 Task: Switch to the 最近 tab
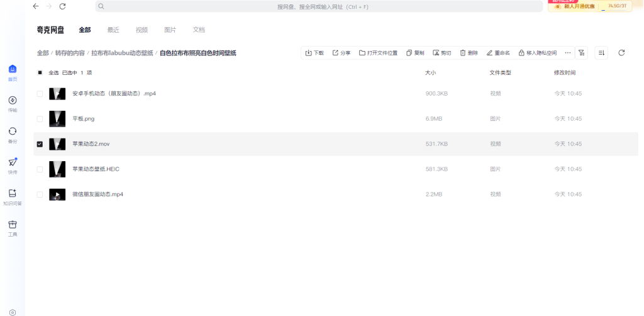[x=113, y=30]
